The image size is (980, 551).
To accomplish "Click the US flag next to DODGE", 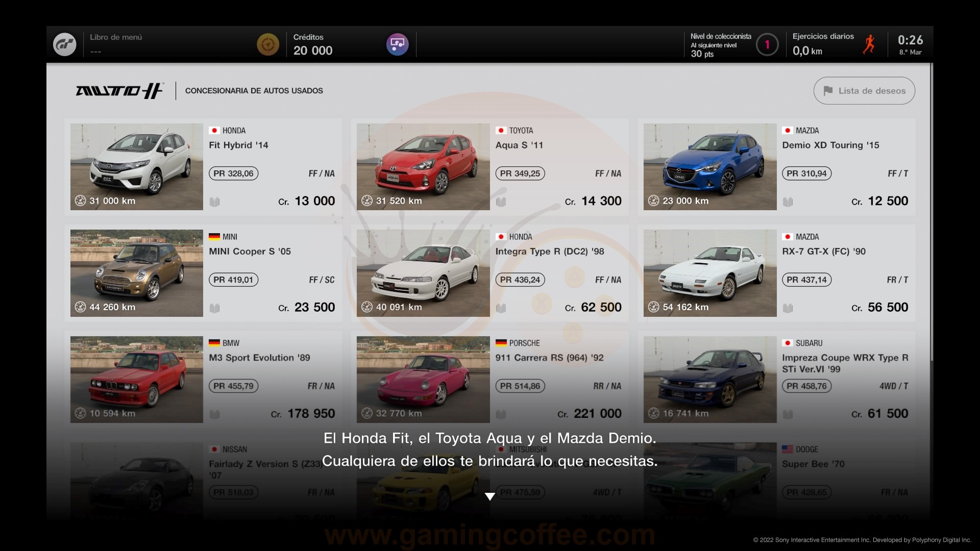I will tap(788, 449).
